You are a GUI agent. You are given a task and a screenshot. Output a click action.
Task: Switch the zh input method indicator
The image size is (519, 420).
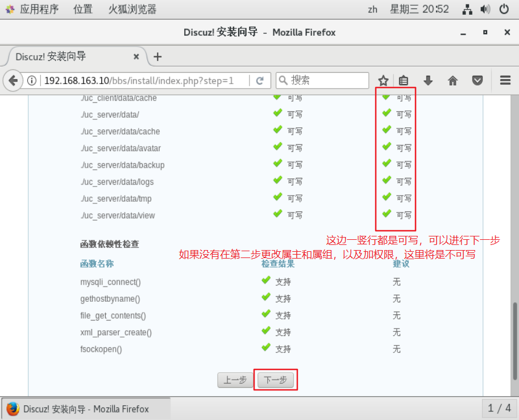pyautogui.click(x=372, y=9)
